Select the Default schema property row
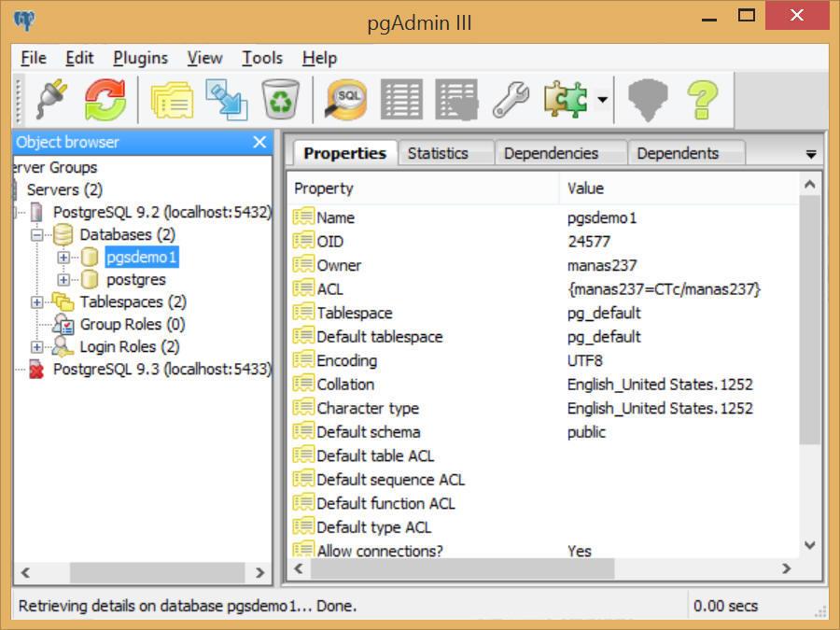Image resolution: width=840 pixels, height=630 pixels. pyautogui.click(x=544, y=432)
